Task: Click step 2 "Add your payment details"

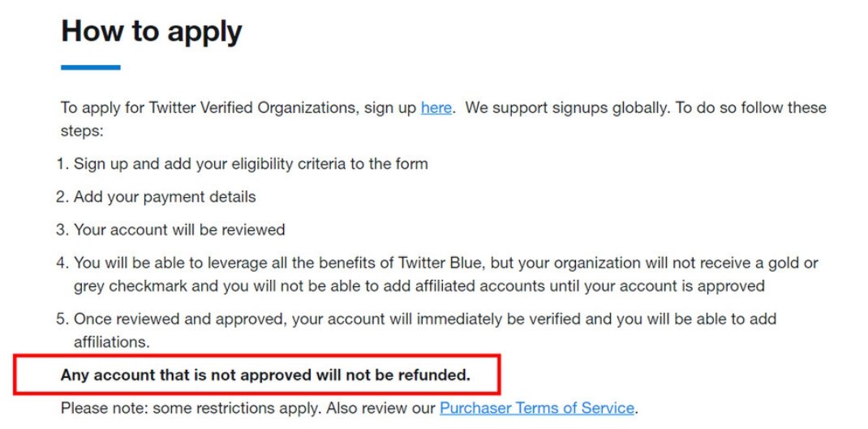Action: tap(165, 197)
